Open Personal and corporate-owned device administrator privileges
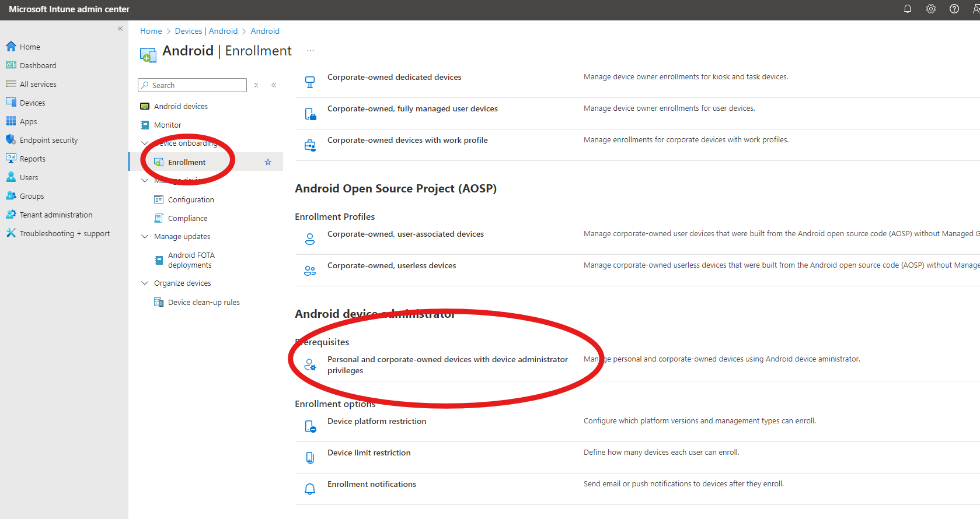 click(x=448, y=365)
